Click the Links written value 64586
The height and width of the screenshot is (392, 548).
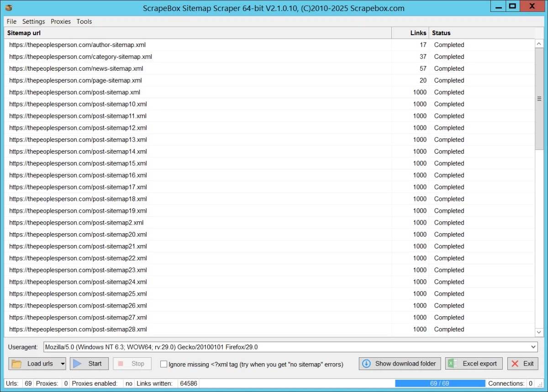tap(189, 383)
